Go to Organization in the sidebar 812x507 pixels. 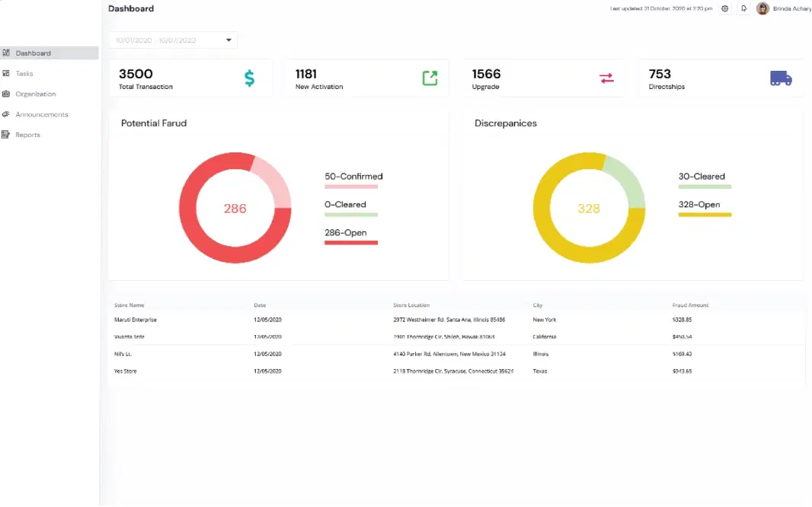[x=36, y=94]
